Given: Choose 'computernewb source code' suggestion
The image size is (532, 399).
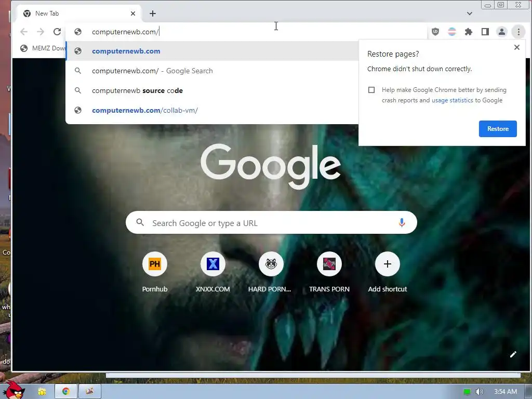Looking at the screenshot, I should tap(212, 90).
